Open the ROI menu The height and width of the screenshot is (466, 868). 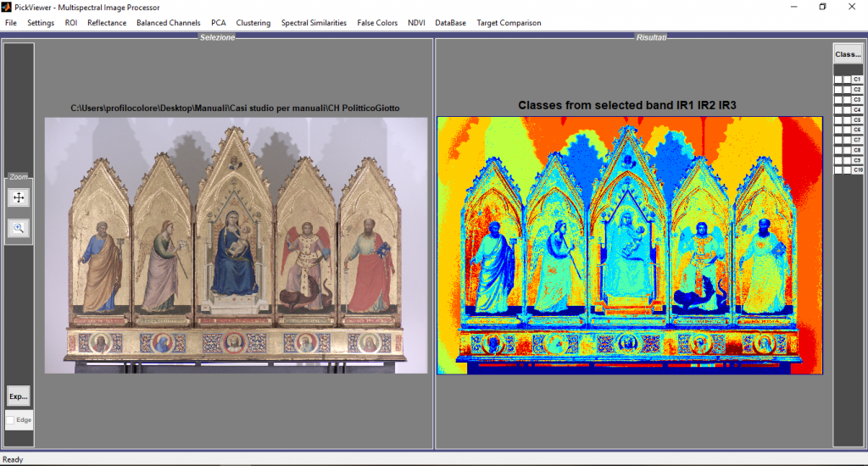(x=71, y=23)
